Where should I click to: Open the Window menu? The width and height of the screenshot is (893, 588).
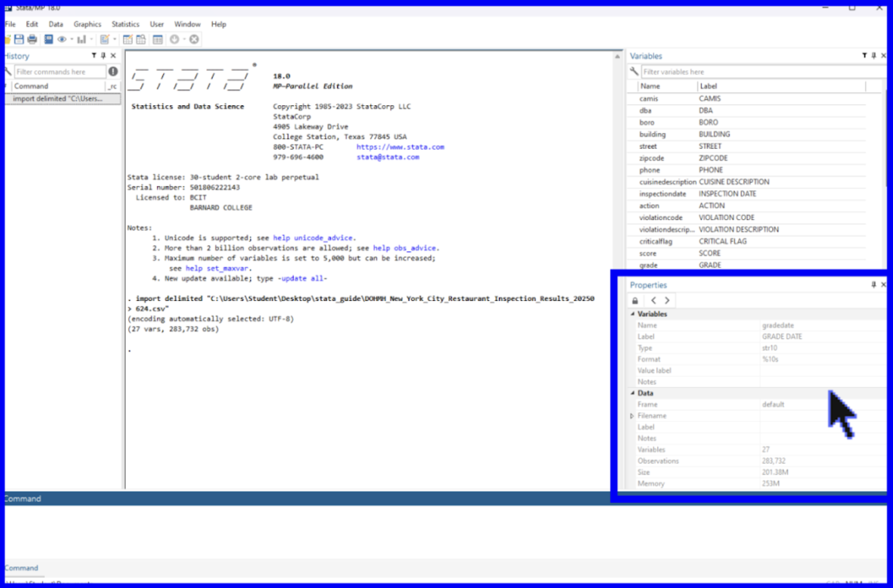click(x=187, y=24)
